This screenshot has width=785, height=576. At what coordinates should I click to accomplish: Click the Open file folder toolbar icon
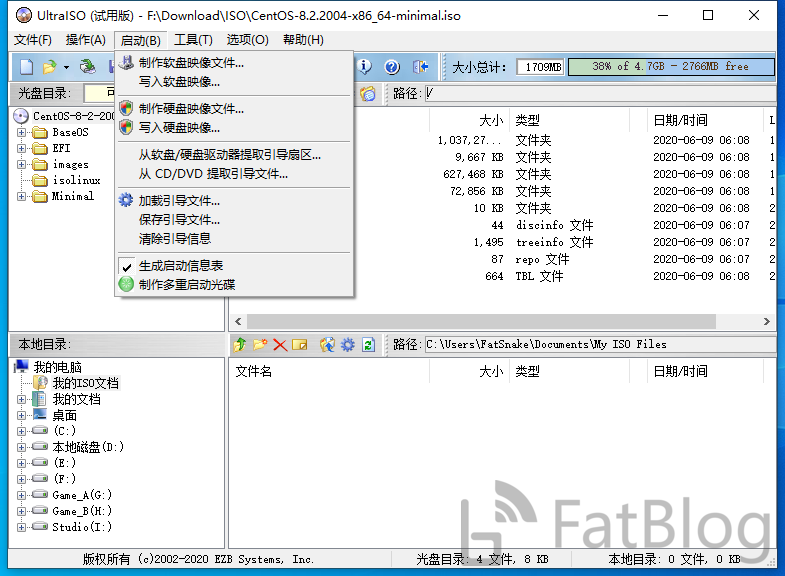[x=49, y=67]
